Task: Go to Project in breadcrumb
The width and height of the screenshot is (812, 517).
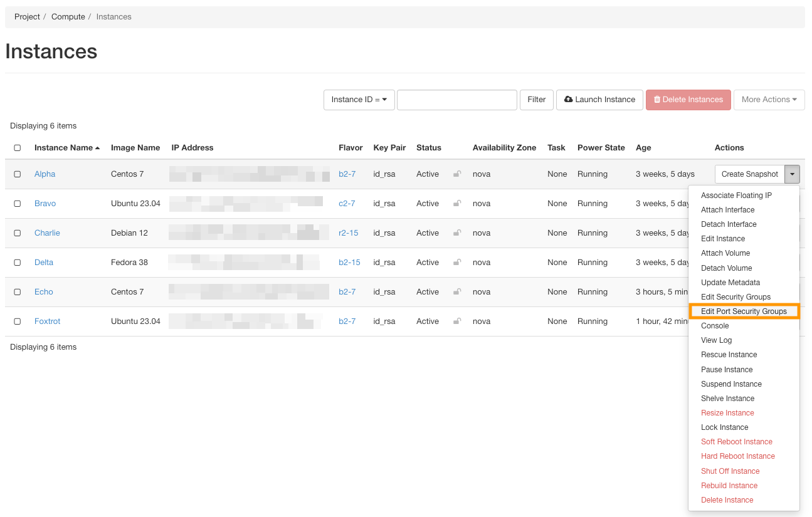Action: [27, 17]
